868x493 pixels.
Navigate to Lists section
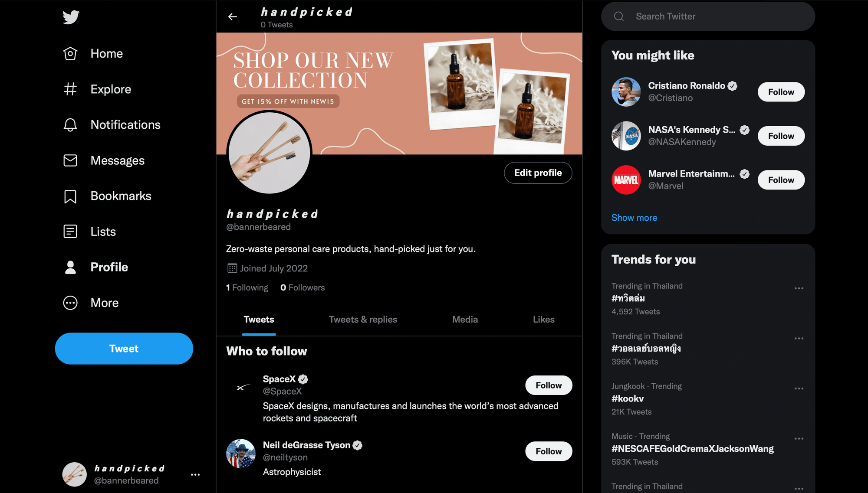pos(102,232)
